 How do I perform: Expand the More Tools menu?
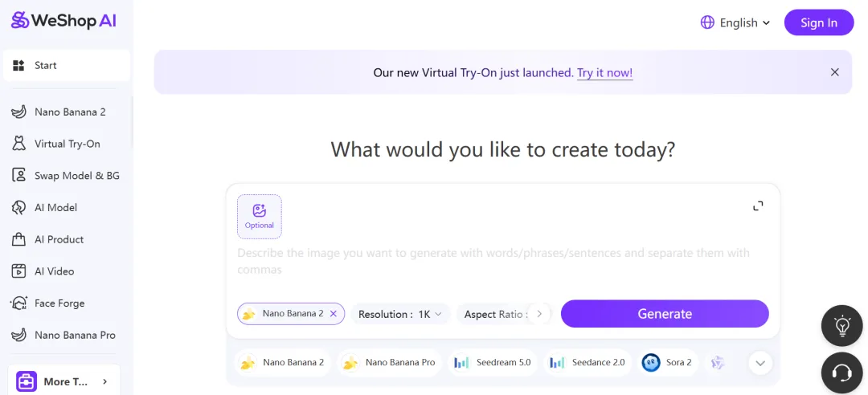(63, 381)
